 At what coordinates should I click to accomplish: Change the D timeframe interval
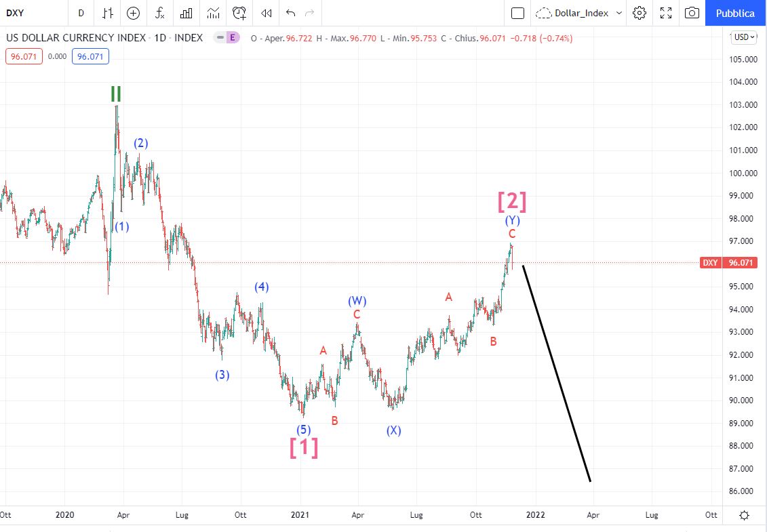pyautogui.click(x=81, y=13)
